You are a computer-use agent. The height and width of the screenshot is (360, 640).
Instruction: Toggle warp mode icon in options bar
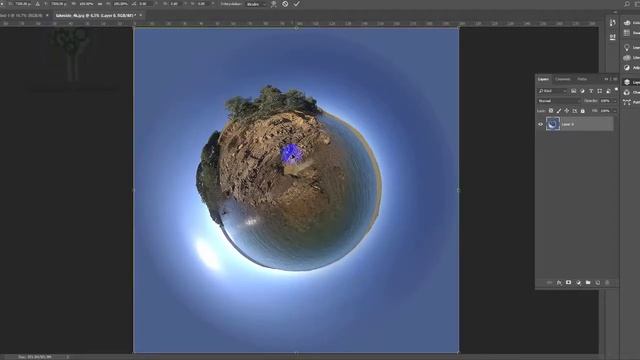pyautogui.click(x=273, y=4)
